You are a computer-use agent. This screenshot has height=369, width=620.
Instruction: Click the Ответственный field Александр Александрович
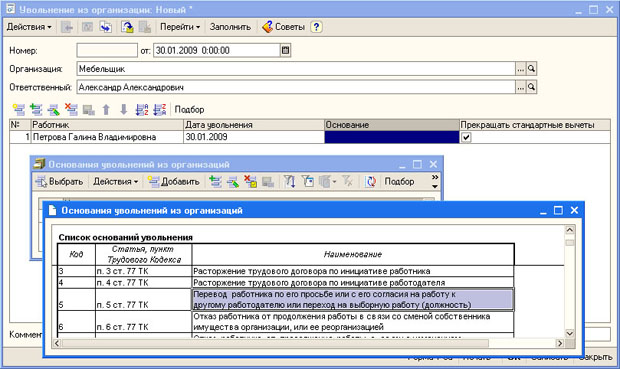(x=296, y=87)
